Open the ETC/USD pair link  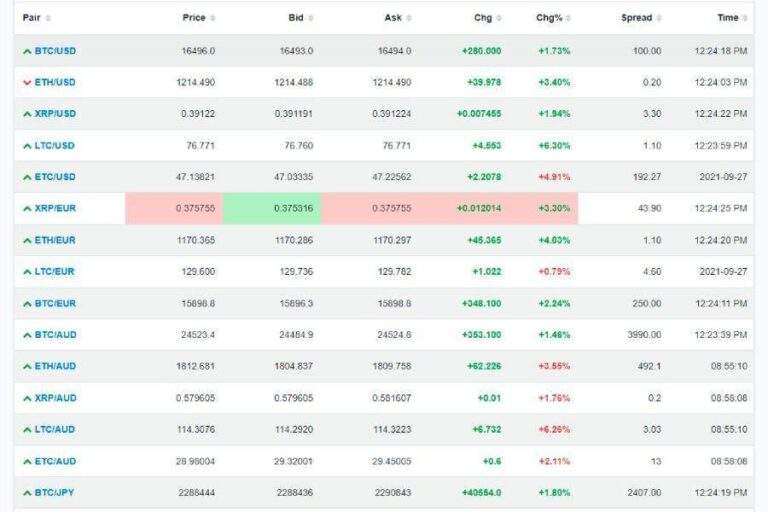click(55, 177)
